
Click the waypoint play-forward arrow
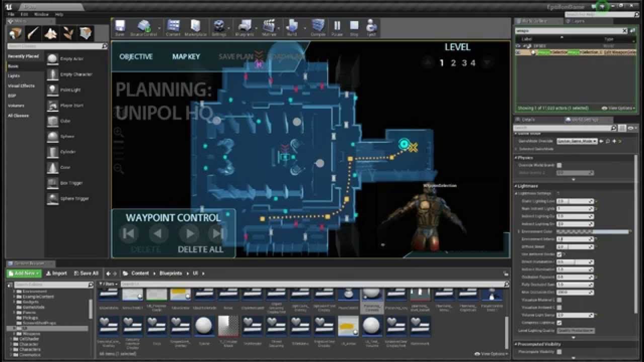[190, 233]
